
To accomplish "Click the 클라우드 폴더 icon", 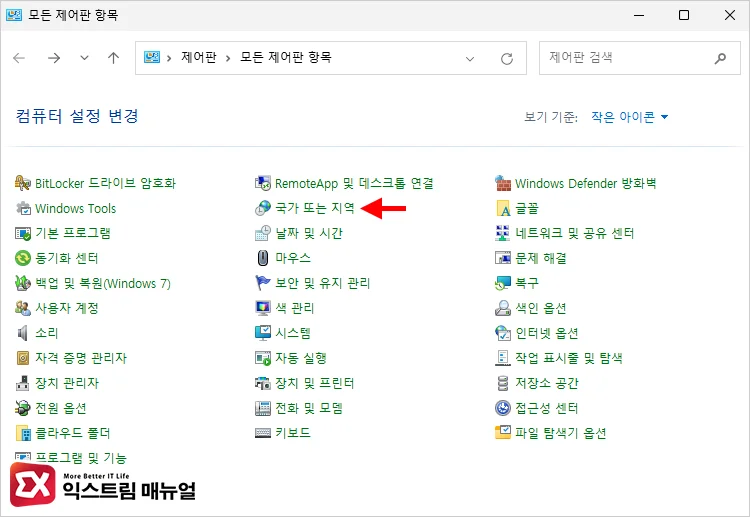I will tap(22, 433).
